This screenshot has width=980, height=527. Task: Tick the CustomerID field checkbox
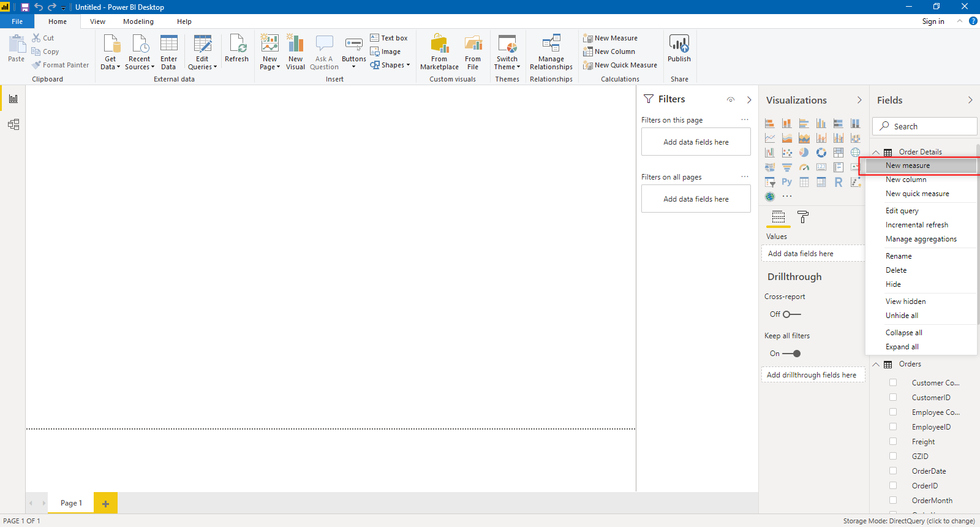(893, 397)
